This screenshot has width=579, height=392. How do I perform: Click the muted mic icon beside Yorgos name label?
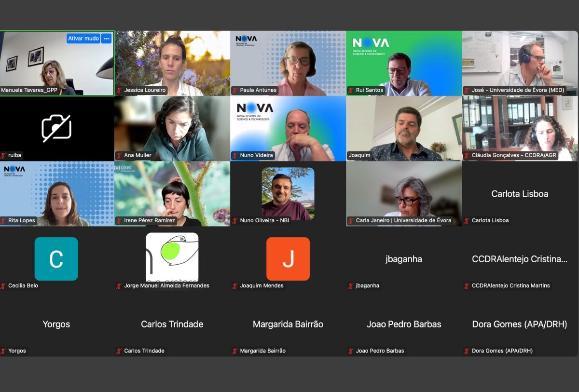3,351
